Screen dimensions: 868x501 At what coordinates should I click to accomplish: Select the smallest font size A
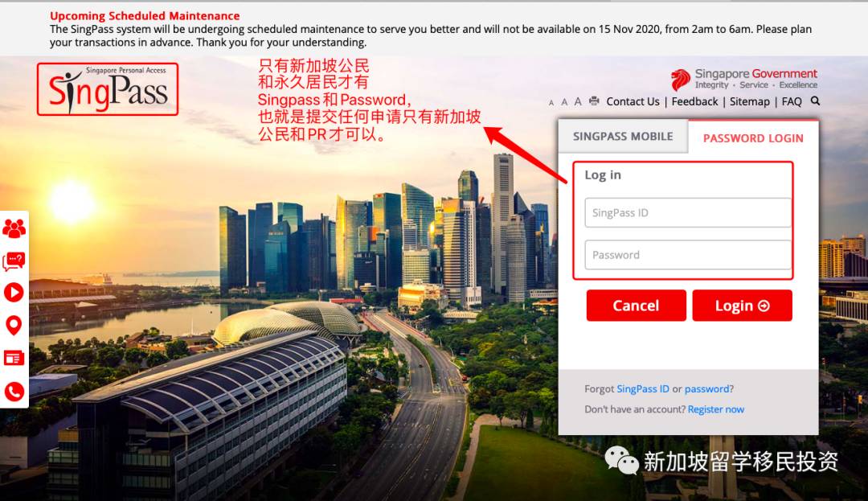551,102
